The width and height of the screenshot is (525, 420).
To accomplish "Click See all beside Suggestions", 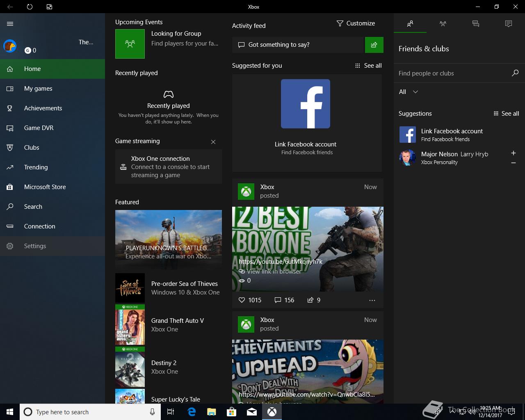I will coord(506,114).
